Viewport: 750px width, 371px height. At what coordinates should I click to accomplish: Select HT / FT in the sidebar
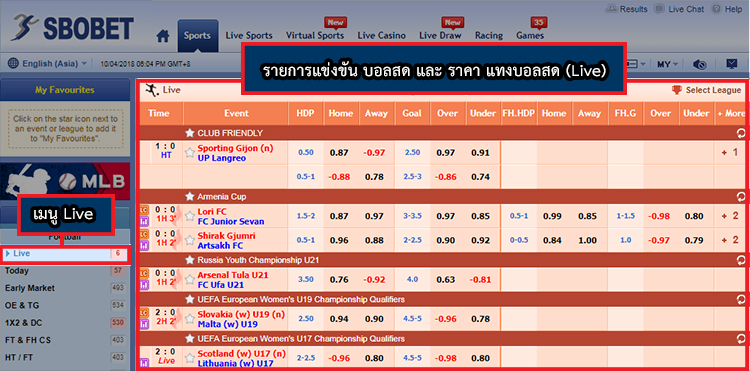pos(65,357)
